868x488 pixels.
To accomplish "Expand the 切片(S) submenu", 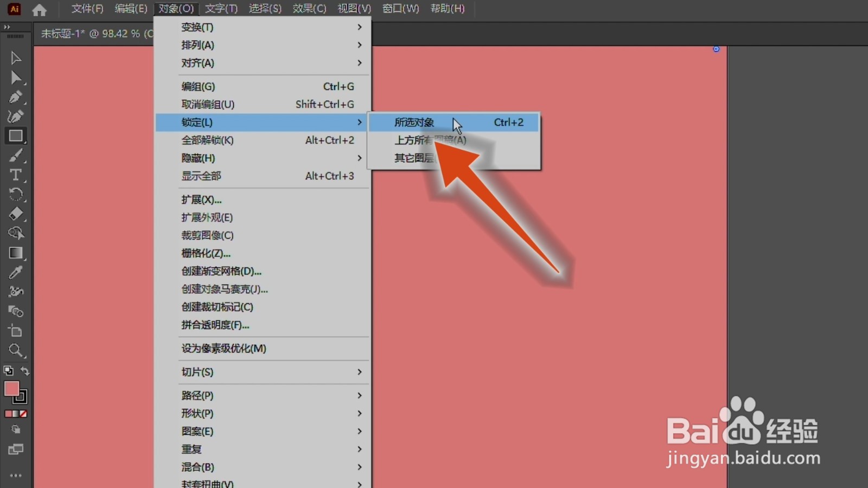I will tap(263, 372).
